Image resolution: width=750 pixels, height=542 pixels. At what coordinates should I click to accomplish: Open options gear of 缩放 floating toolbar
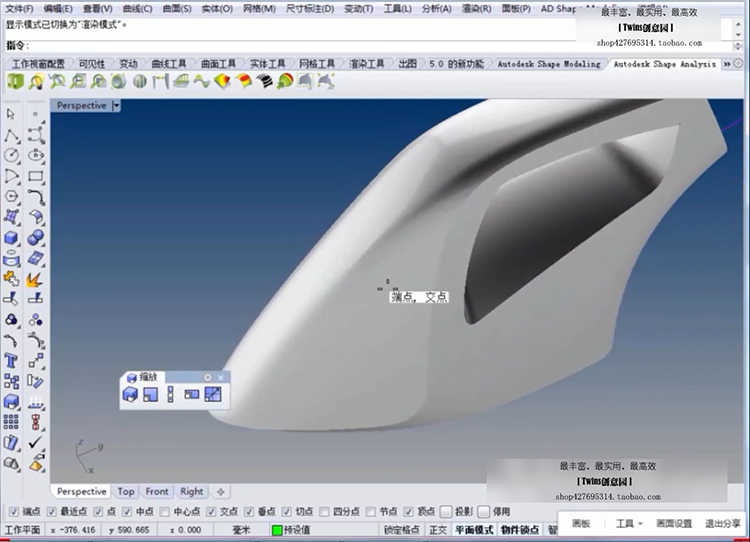pos(208,377)
